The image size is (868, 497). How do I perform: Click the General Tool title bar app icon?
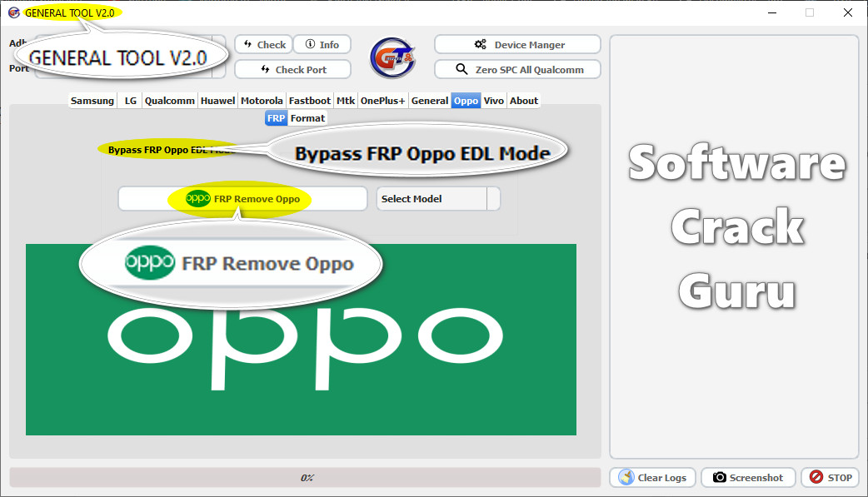(14, 12)
